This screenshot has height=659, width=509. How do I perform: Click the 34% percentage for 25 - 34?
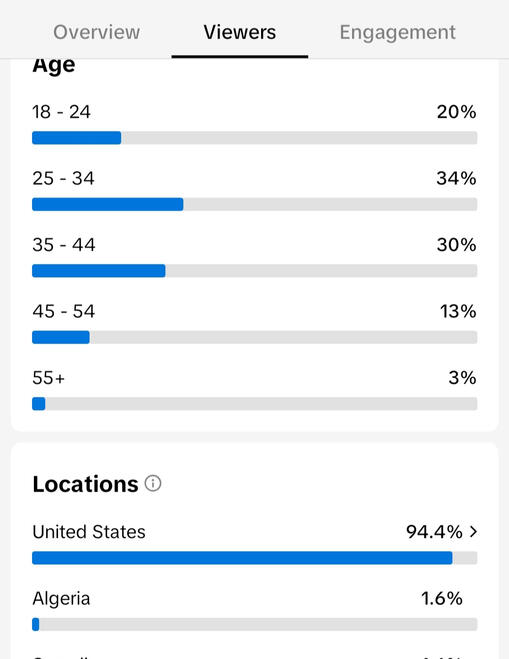(456, 178)
